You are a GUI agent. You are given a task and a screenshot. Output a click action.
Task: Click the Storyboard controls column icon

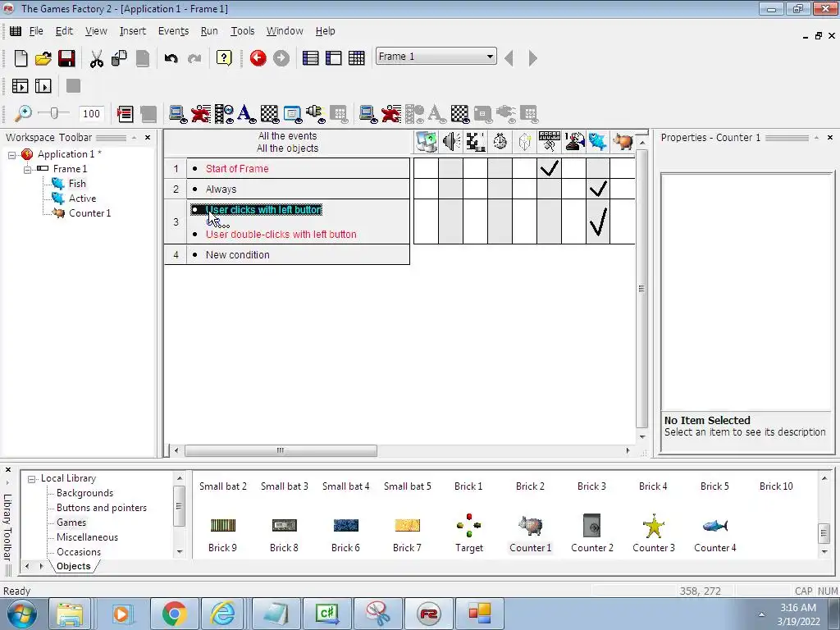click(475, 142)
